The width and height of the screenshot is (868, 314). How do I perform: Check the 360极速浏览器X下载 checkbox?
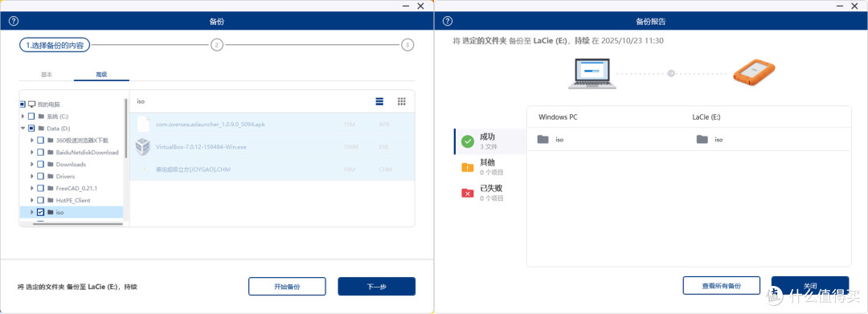(x=40, y=141)
